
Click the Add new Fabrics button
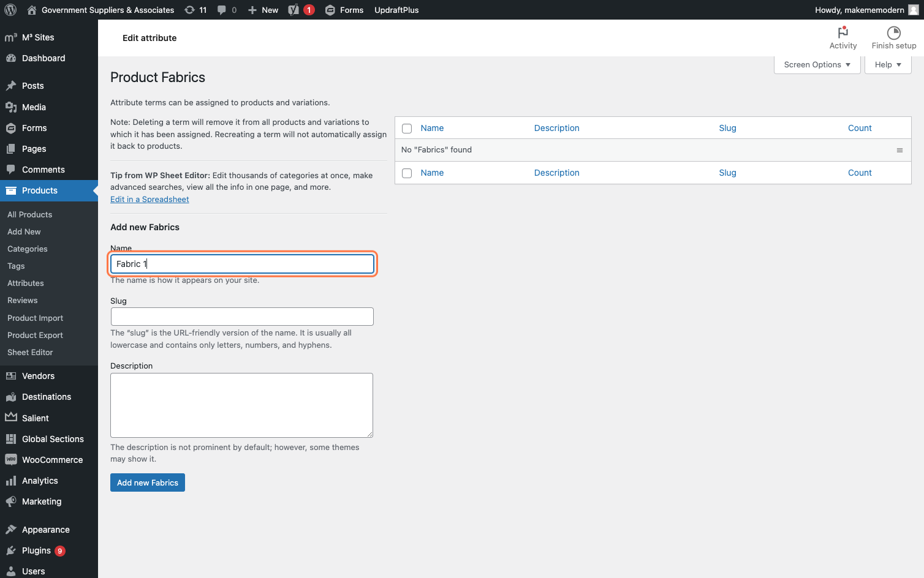(148, 482)
